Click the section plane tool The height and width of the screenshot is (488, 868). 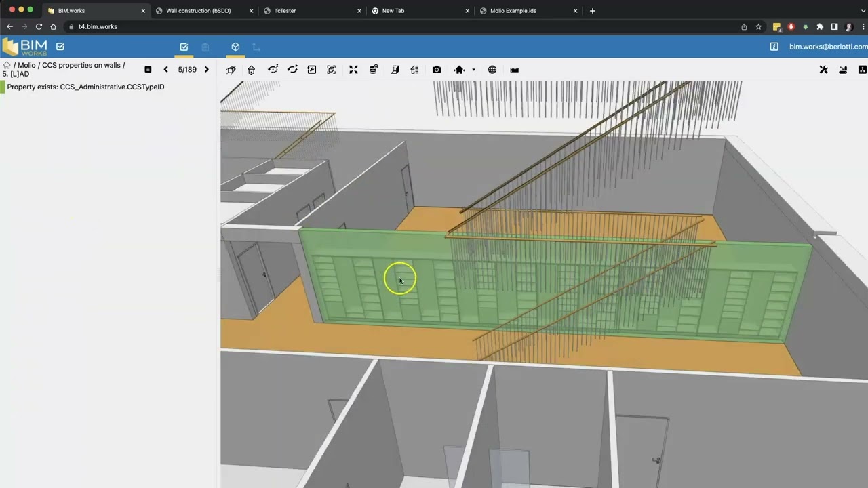coord(395,70)
